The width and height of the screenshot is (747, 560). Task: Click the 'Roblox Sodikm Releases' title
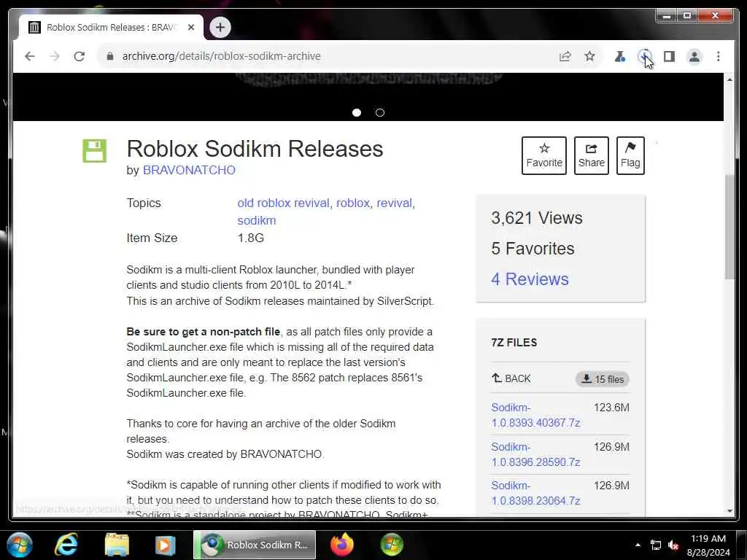[x=255, y=149]
